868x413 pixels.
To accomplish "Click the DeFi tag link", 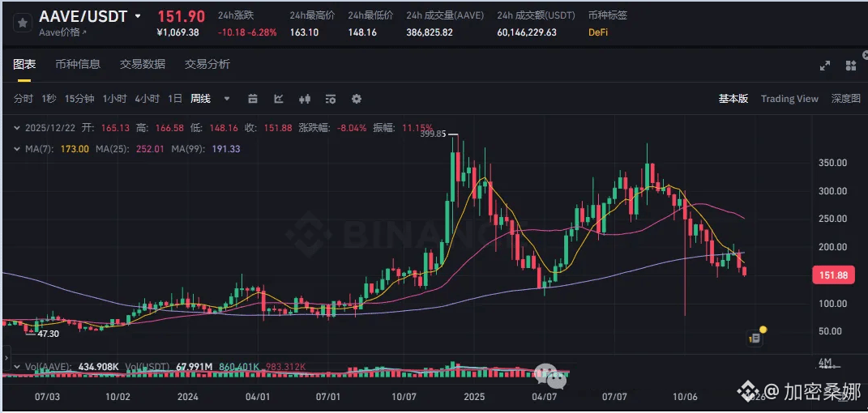I will (598, 32).
